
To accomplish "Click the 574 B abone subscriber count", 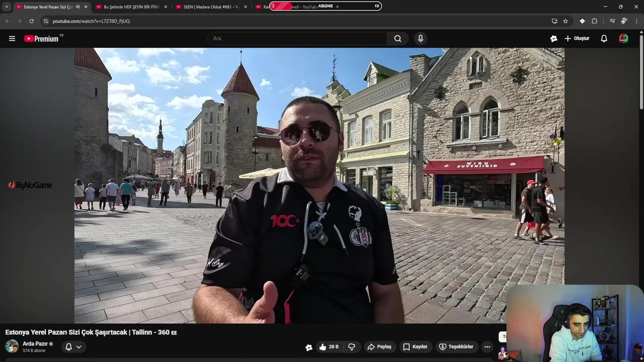I will 34,350.
